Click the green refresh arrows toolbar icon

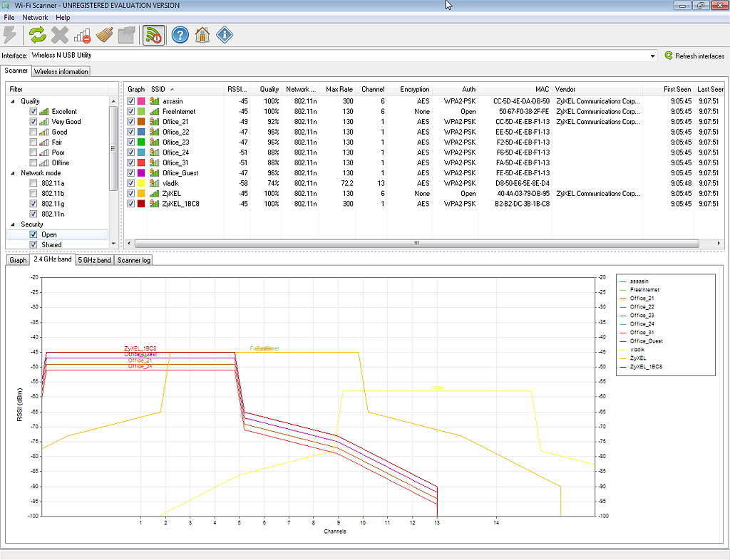[37, 34]
